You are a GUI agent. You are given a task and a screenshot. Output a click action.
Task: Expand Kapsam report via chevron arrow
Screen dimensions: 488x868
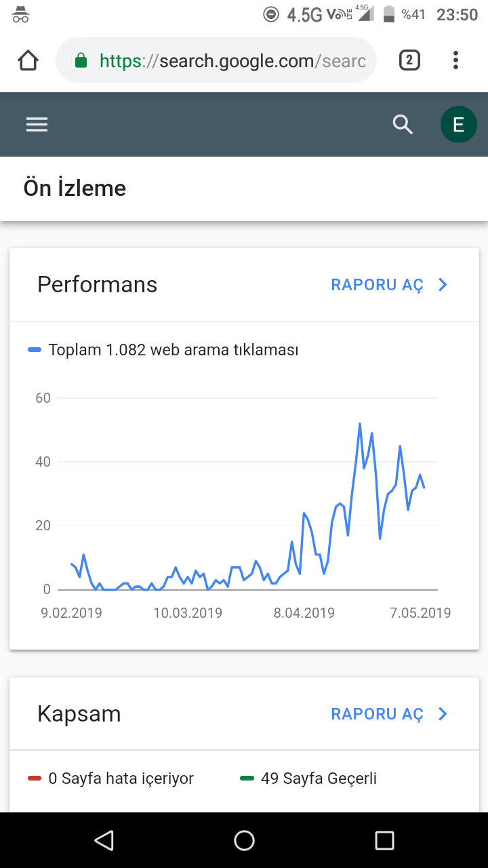click(443, 714)
